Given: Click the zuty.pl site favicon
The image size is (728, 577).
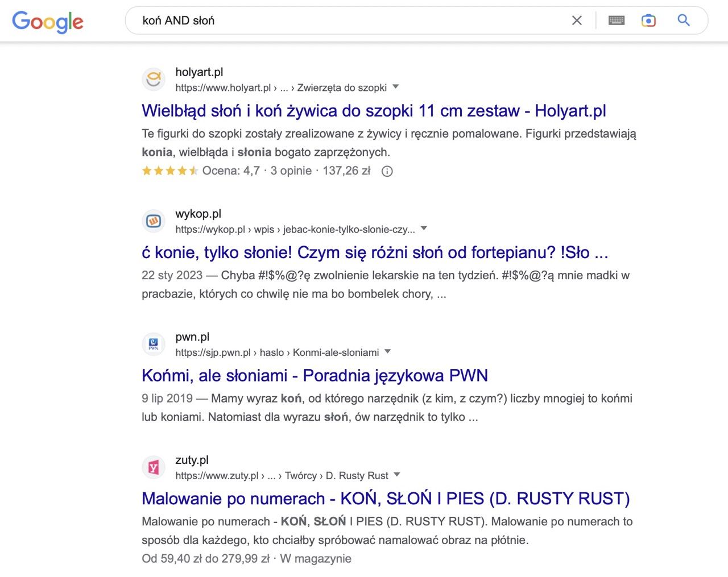Looking at the screenshot, I should click(x=154, y=467).
